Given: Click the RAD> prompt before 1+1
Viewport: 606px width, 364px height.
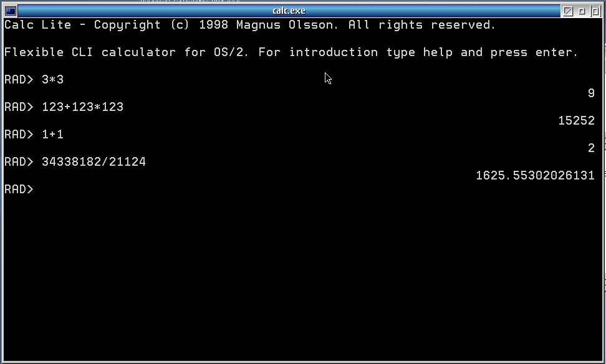Looking at the screenshot, I should pos(19,135).
